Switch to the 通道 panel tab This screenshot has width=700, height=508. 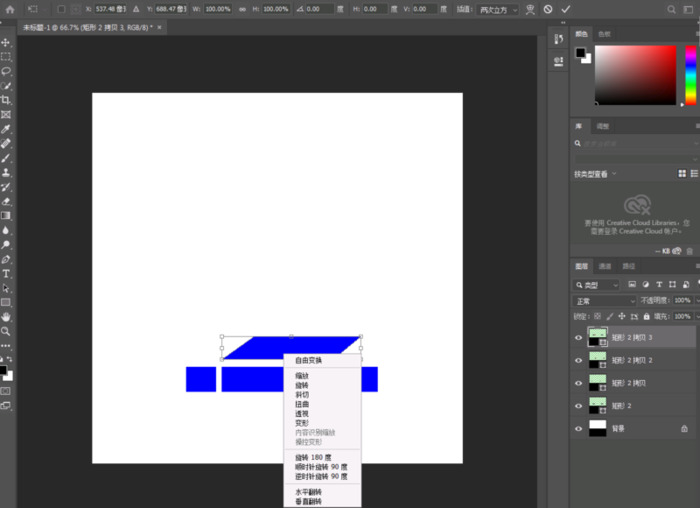pos(605,267)
